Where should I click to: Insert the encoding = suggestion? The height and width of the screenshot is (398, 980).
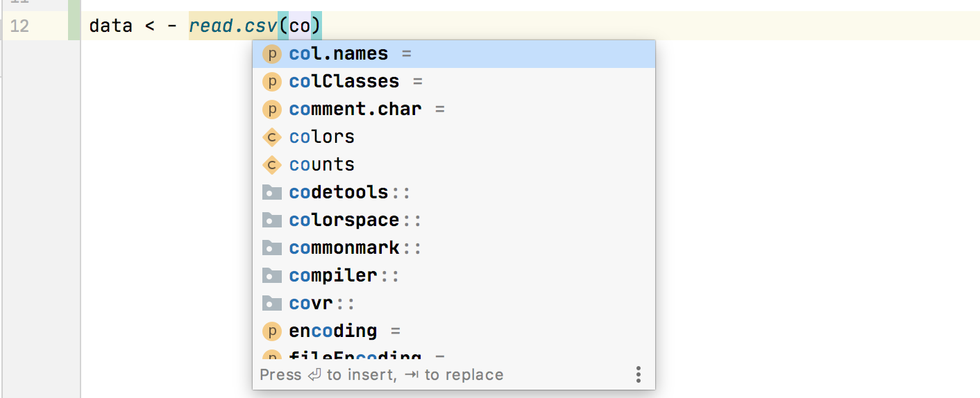point(454,331)
